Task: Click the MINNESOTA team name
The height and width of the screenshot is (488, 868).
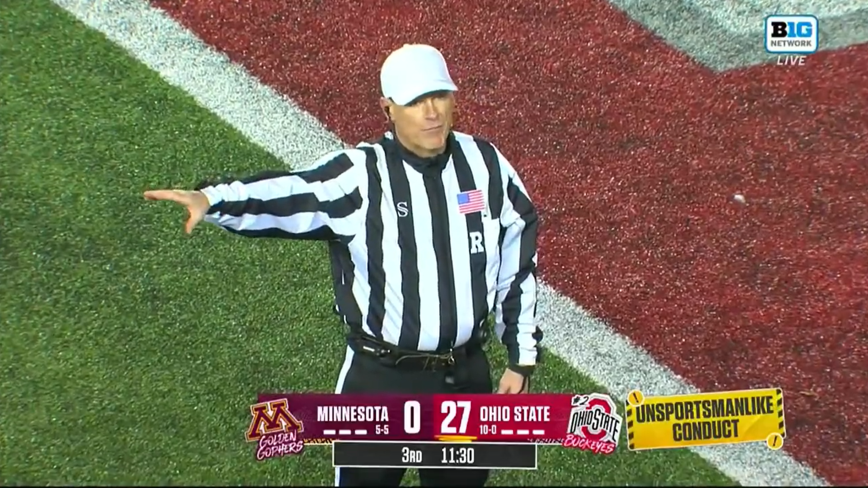Action: coord(353,414)
